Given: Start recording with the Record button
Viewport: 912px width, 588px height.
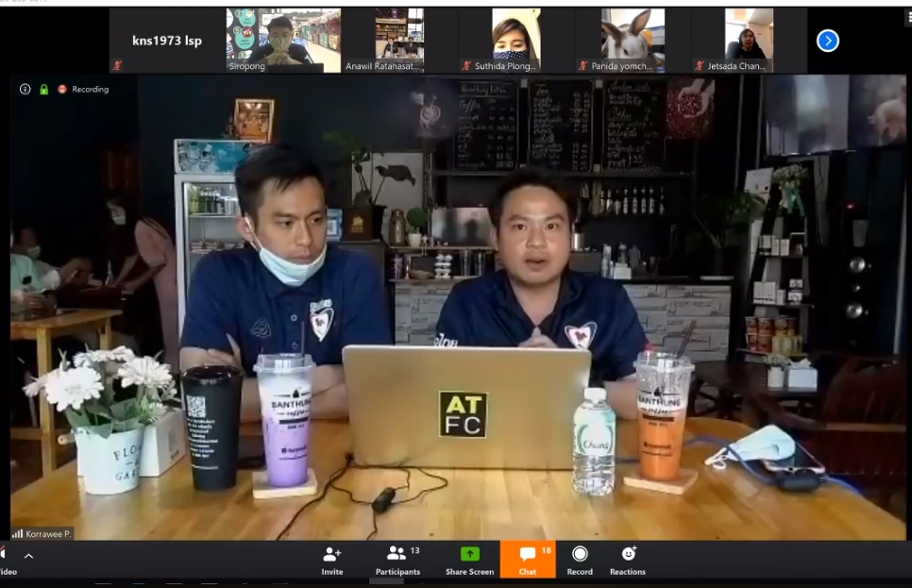Looking at the screenshot, I should tap(580, 560).
